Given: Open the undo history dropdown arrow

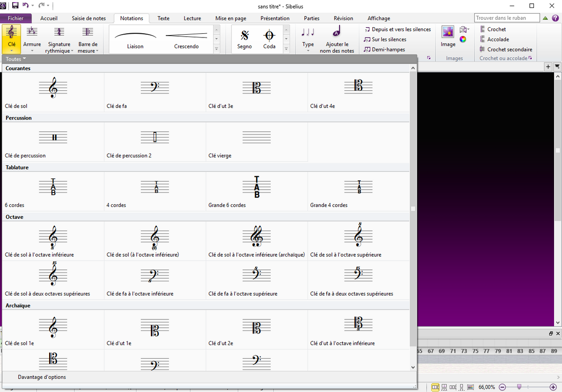Looking at the screenshot, I should tap(33, 6).
